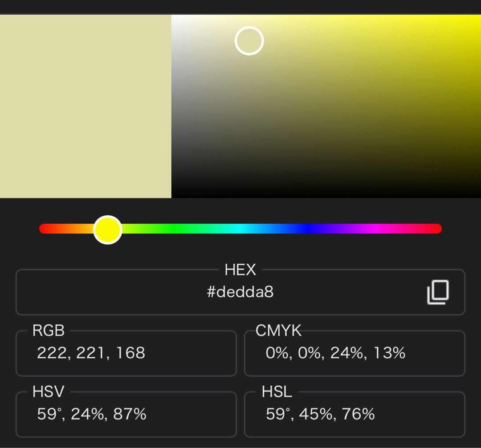Pick magenta on the hue slider
Viewport: 481px width, 448px height.
pyautogui.click(x=374, y=229)
